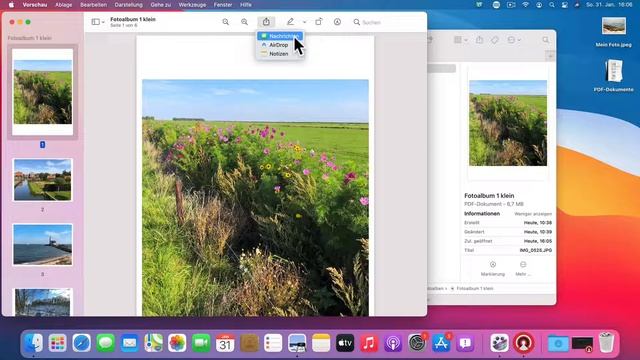Open Finder from the Dock

[33, 343]
